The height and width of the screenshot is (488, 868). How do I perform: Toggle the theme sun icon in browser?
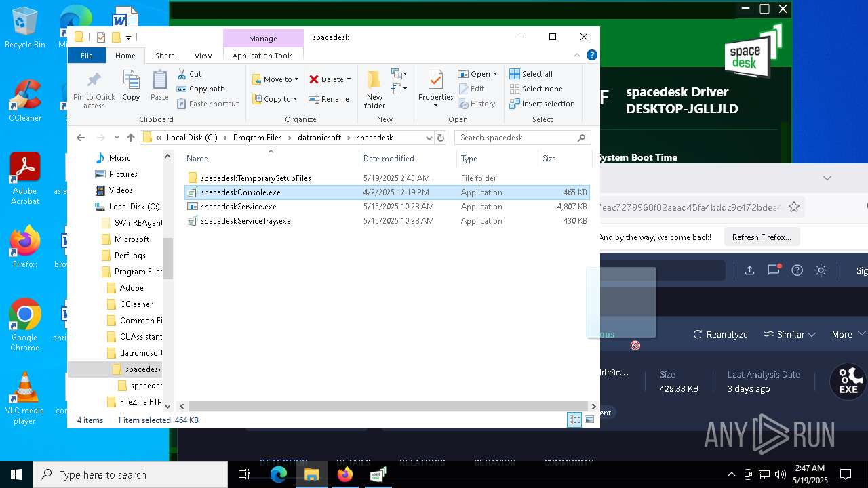tap(821, 270)
